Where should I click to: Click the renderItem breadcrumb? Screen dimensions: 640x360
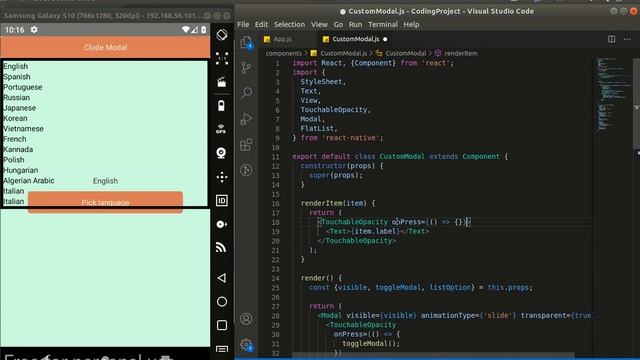(x=456, y=53)
